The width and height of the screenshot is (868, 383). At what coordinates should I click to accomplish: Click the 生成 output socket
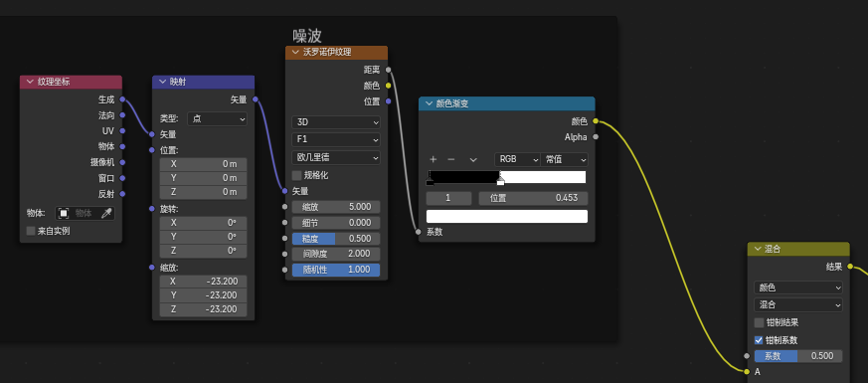[x=122, y=99]
